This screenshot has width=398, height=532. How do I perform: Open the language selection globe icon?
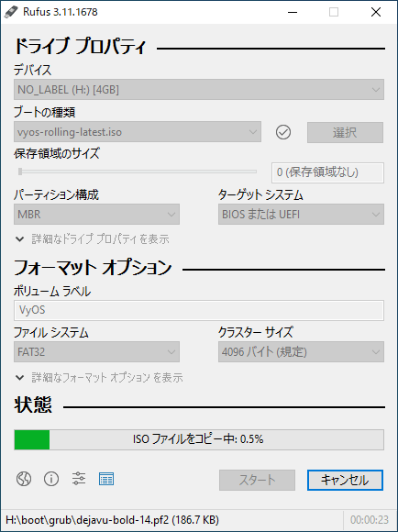tap(24, 479)
